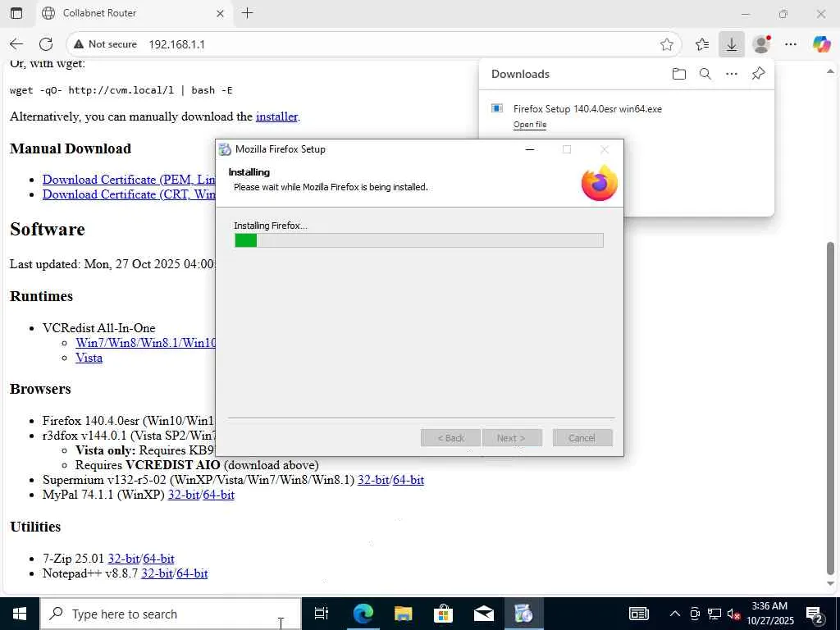The height and width of the screenshot is (630, 840).
Task: Click the Firefox logo in setup dialog
Action: coord(600,183)
